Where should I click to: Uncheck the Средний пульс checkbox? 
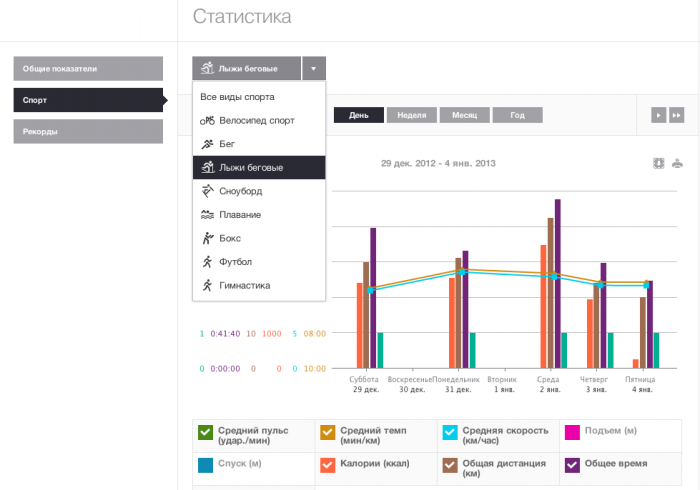coord(205,432)
